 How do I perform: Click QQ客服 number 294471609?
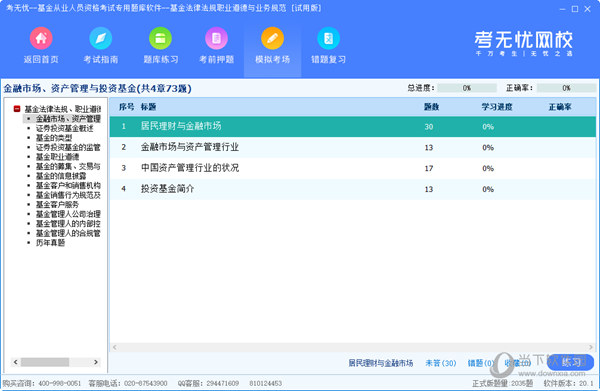(223, 383)
